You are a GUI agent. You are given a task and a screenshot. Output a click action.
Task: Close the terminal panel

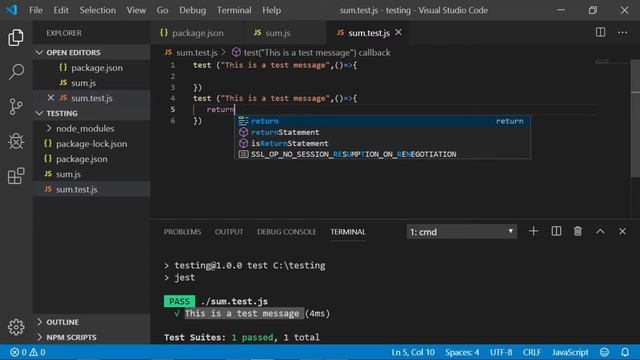coord(622,231)
